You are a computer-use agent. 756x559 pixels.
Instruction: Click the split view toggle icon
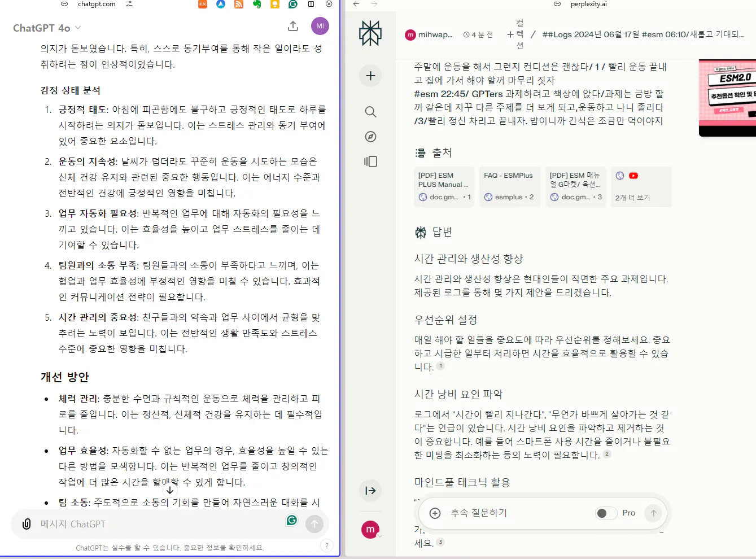click(311, 4)
